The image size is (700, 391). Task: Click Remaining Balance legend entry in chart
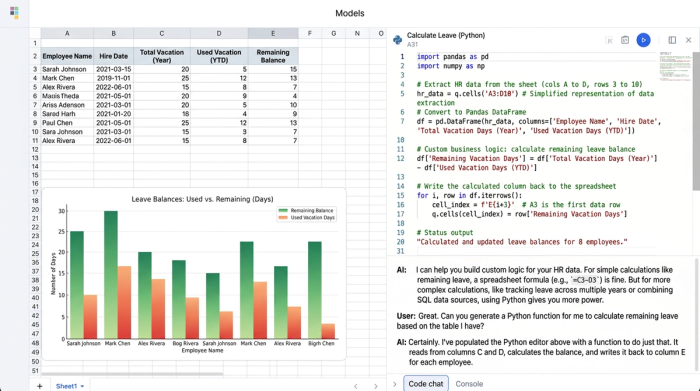[x=306, y=210]
